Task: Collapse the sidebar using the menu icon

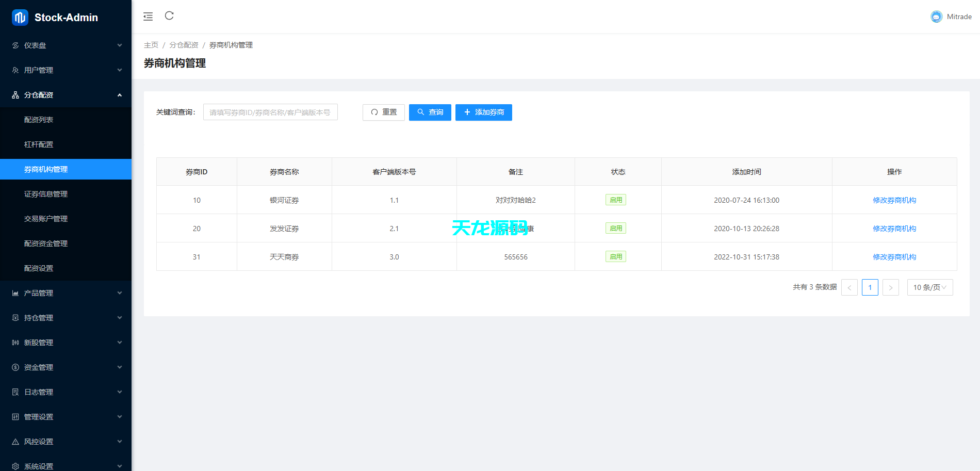Action: [x=148, y=16]
